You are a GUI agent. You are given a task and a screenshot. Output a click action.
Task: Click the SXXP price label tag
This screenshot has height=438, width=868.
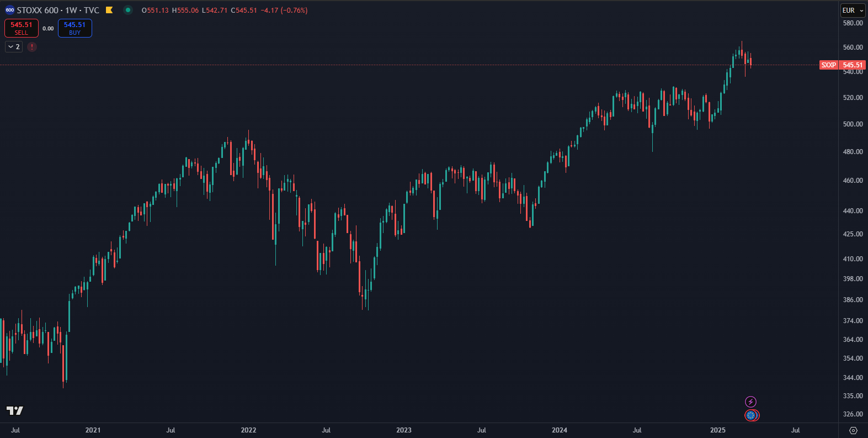[828, 65]
